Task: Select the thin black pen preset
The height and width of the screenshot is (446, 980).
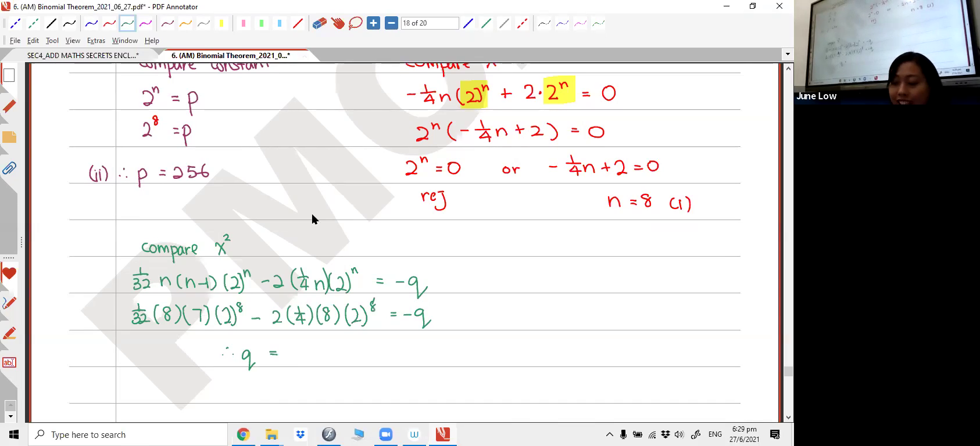Action: pos(545,23)
